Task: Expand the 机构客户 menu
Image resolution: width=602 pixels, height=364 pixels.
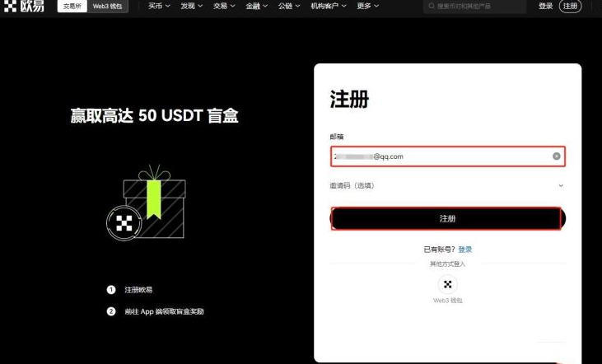Action: click(328, 7)
